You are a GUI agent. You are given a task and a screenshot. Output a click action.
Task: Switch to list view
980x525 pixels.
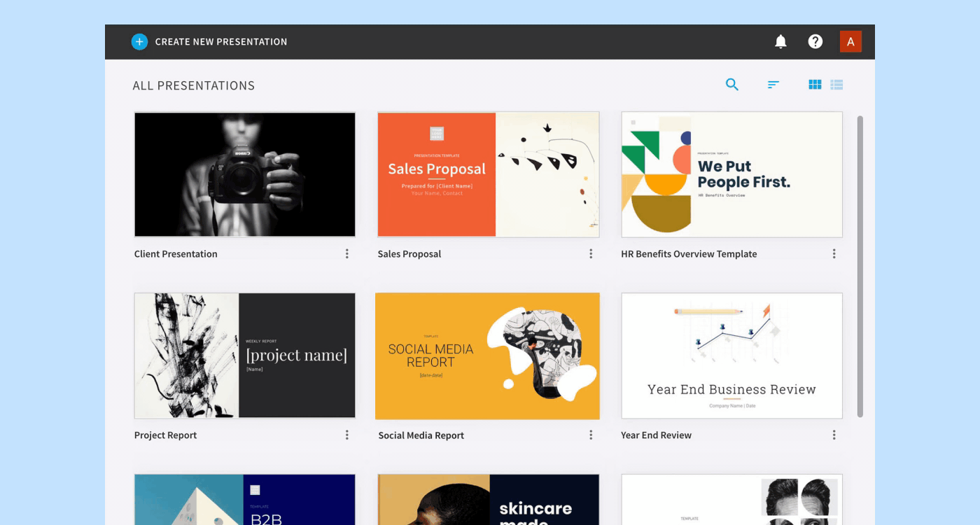tap(836, 85)
